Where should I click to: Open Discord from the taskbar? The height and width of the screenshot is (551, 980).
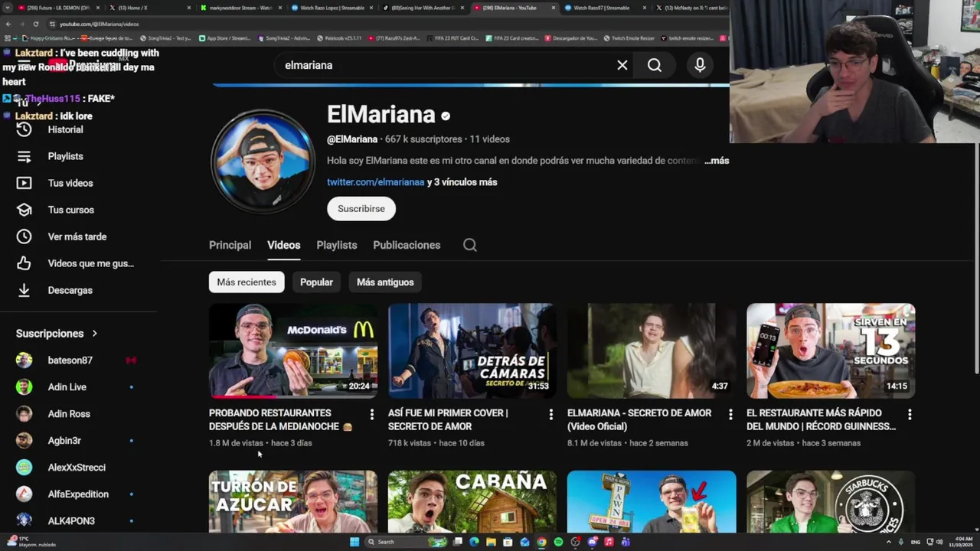tap(592, 542)
